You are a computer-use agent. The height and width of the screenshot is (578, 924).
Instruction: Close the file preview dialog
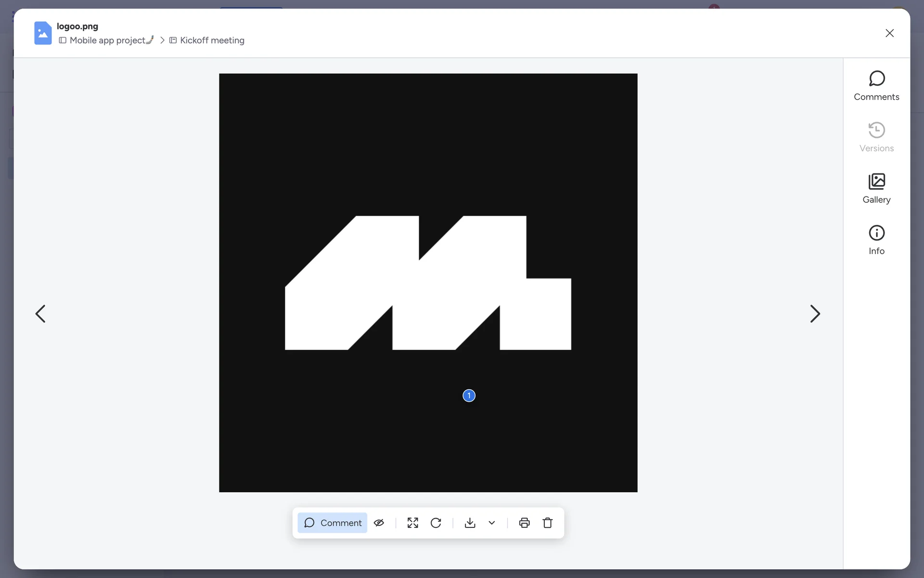[x=889, y=33]
